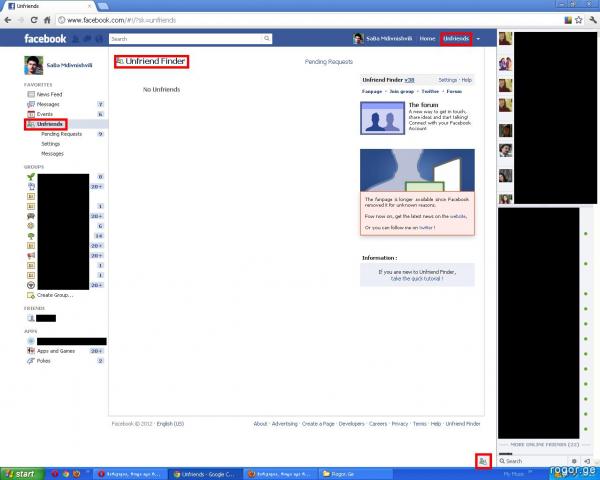Click the Unfriend Finder version link
Viewport: 600px width, 480px height.
click(409, 80)
